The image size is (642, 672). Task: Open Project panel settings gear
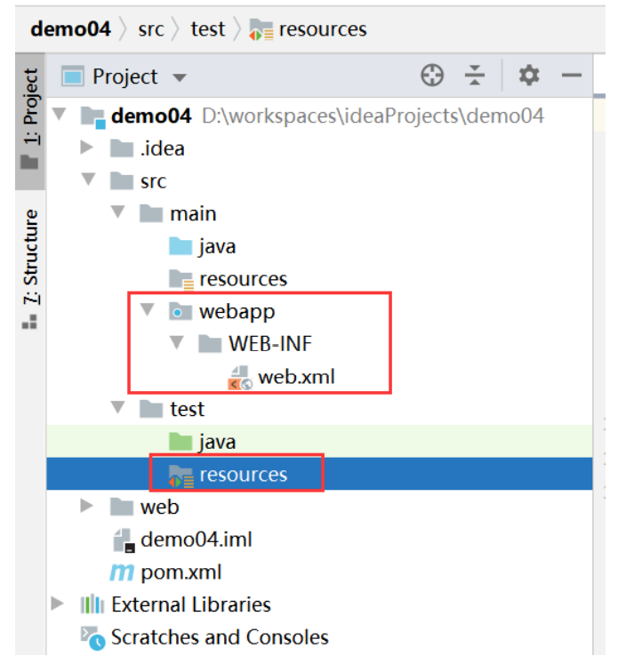(x=529, y=76)
